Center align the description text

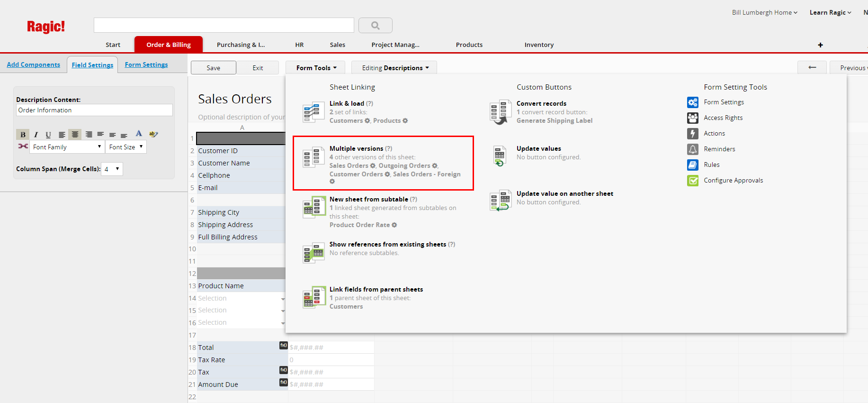tap(75, 135)
